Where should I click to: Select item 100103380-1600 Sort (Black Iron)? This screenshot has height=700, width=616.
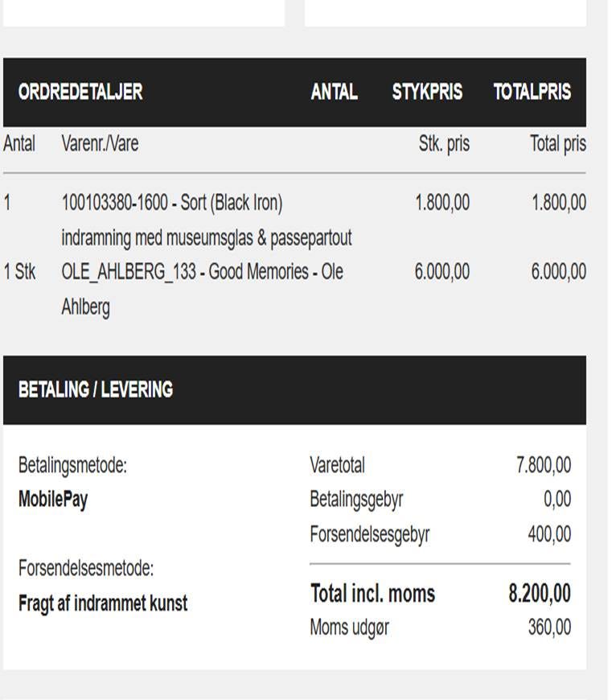click(x=172, y=203)
